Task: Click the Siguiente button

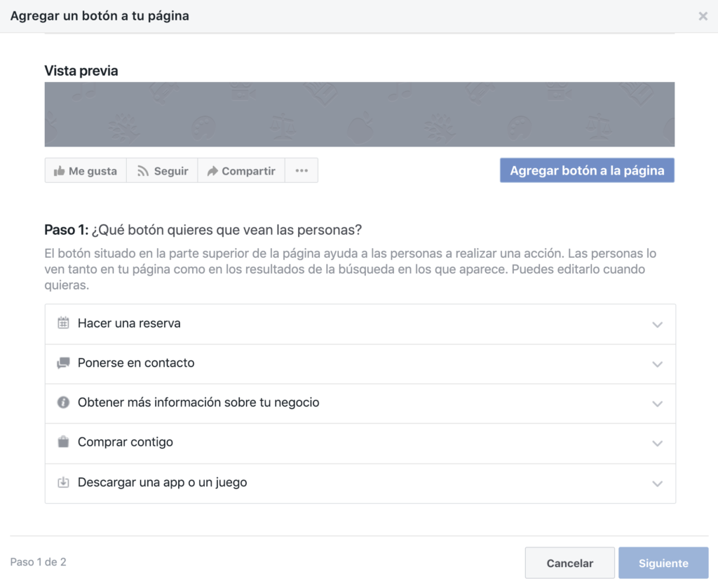Action: coord(663,563)
